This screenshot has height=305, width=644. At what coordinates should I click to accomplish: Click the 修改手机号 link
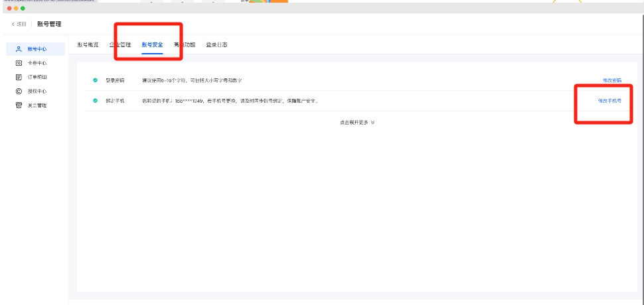pos(609,100)
